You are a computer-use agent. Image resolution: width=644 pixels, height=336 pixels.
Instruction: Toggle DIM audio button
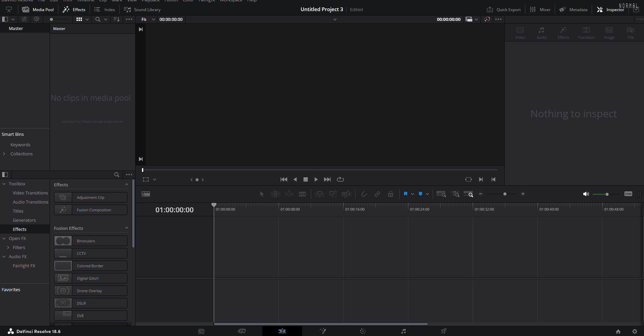[628, 194]
